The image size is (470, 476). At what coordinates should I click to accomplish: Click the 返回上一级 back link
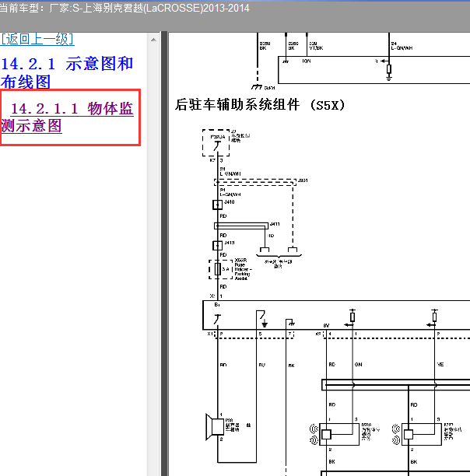[37, 39]
